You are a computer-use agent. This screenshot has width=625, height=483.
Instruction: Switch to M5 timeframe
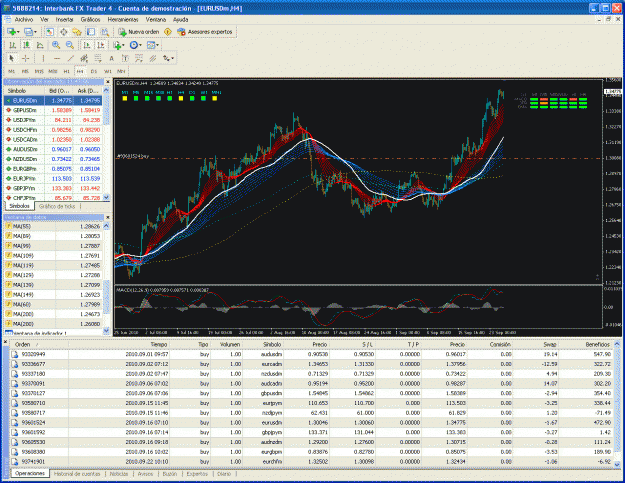point(25,71)
